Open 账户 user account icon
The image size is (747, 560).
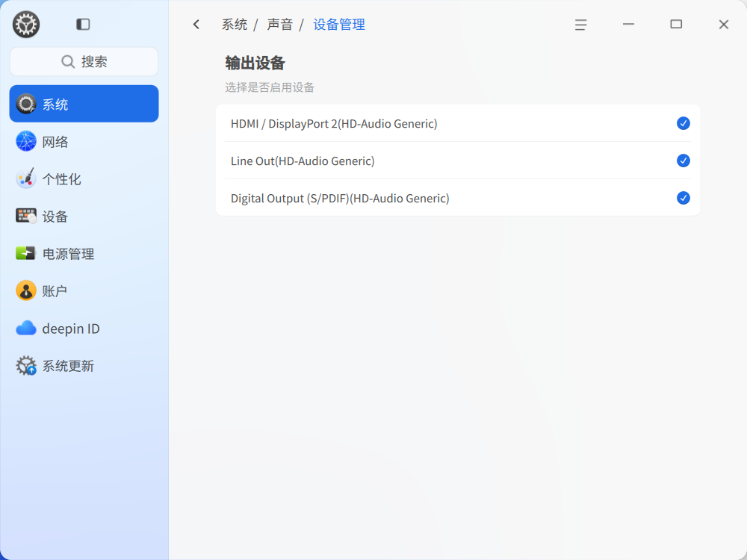point(25,290)
